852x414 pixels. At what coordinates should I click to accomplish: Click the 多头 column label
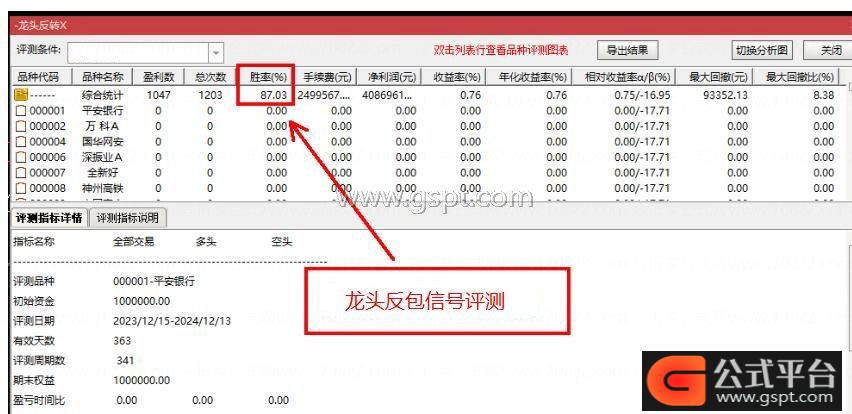(x=206, y=242)
